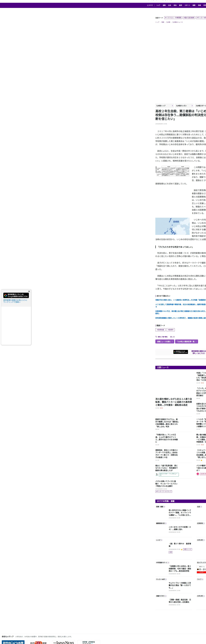
Task: Open headline 「作画が良い」アニメの王道
Action: pyautogui.click(x=167, y=438)
